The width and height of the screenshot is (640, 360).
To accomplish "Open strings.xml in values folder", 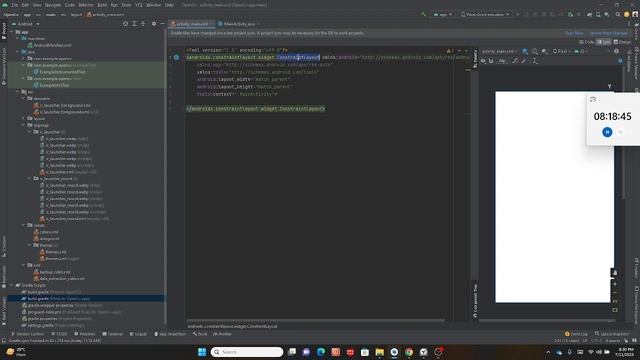I will click(47, 238).
